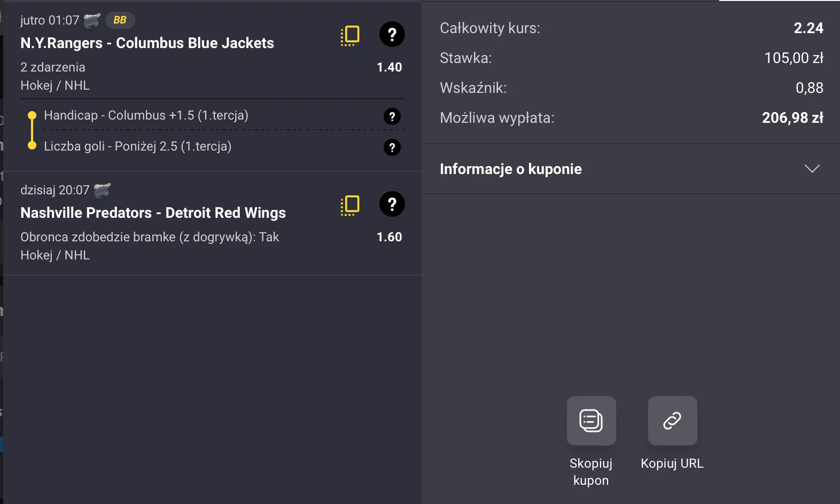Click the stake value 105,00 zł
Image resolution: width=840 pixels, height=504 pixels.
tap(794, 58)
